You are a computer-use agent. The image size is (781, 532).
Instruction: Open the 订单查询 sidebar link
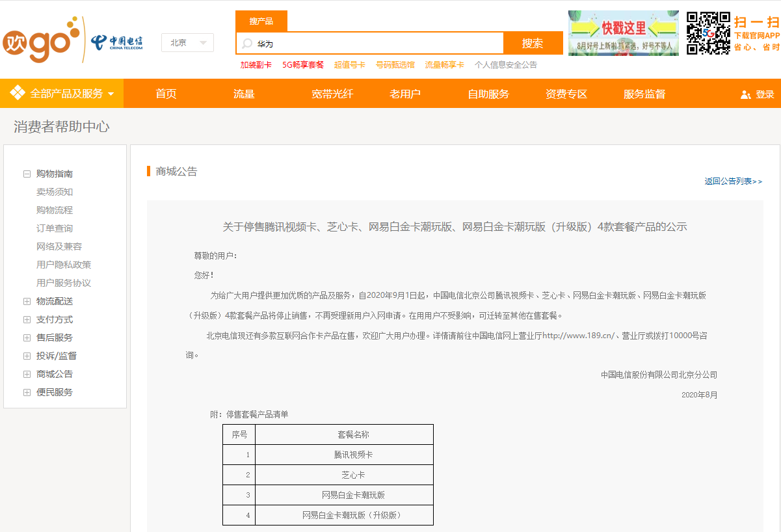pos(55,228)
